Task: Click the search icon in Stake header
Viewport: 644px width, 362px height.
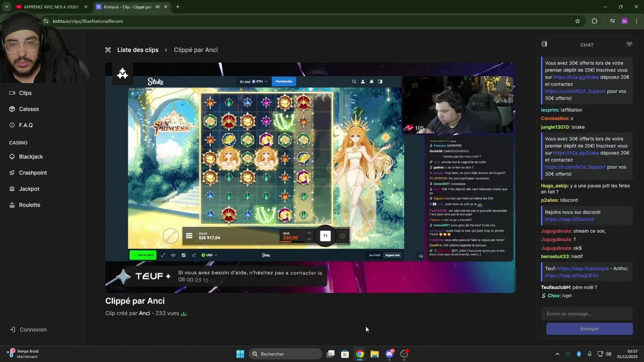Action: 354,81
